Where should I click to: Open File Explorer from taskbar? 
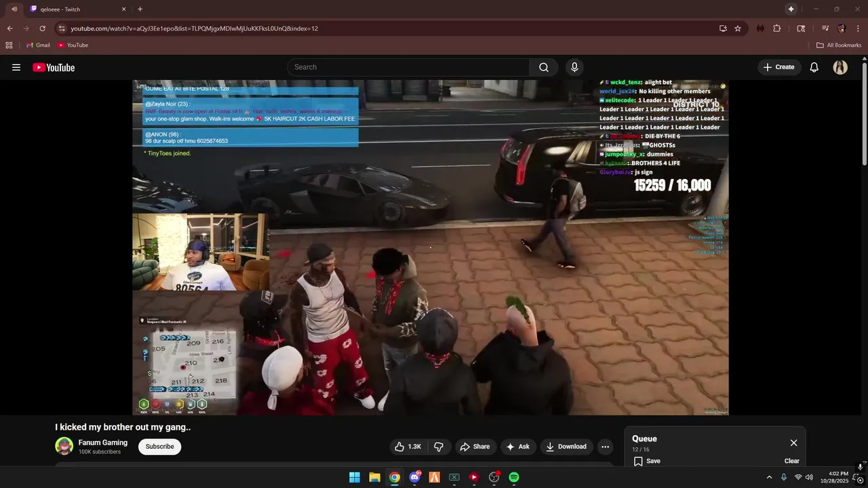[x=374, y=477]
